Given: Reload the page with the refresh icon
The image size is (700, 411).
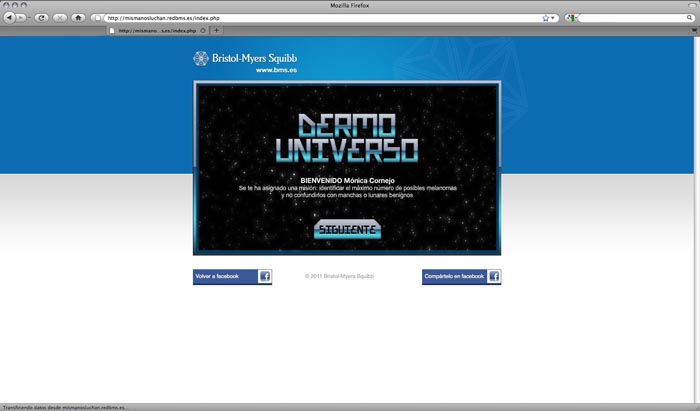Looking at the screenshot, I should [x=42, y=18].
